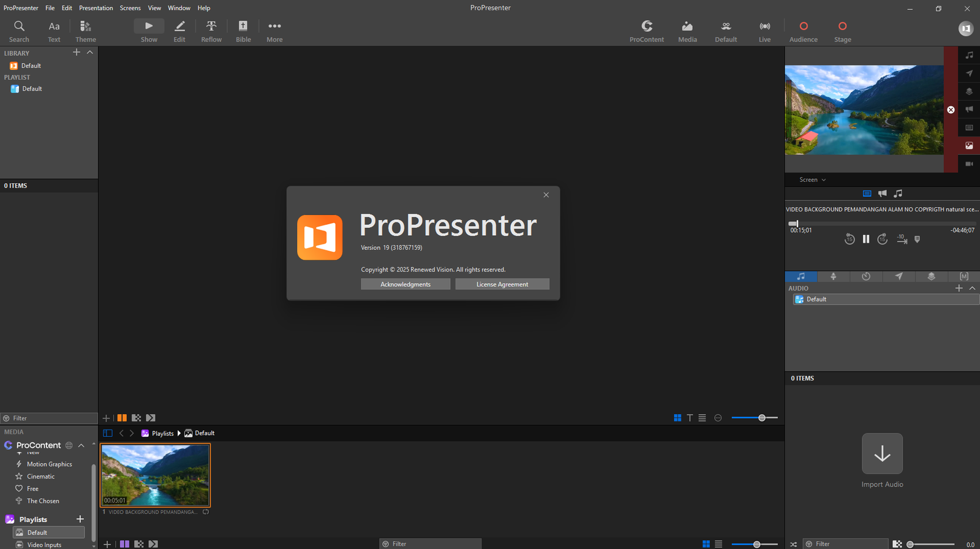The image size is (980, 549).
Task: Close the ProPresenter About dialog
Action: point(546,195)
